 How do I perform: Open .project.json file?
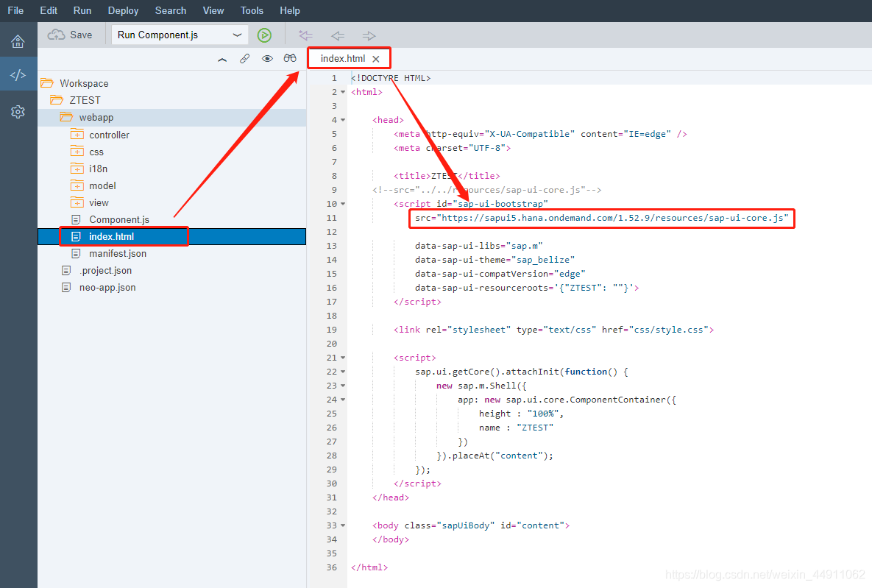coord(106,270)
